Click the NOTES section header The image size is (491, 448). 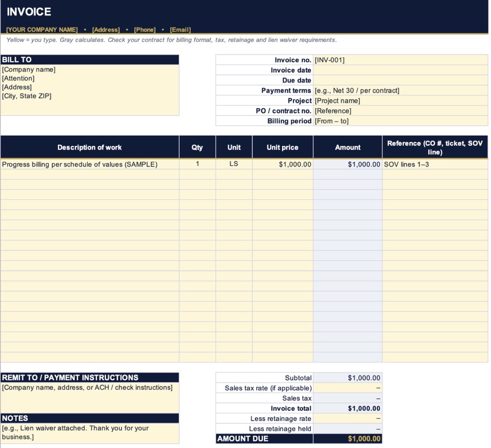90,418
